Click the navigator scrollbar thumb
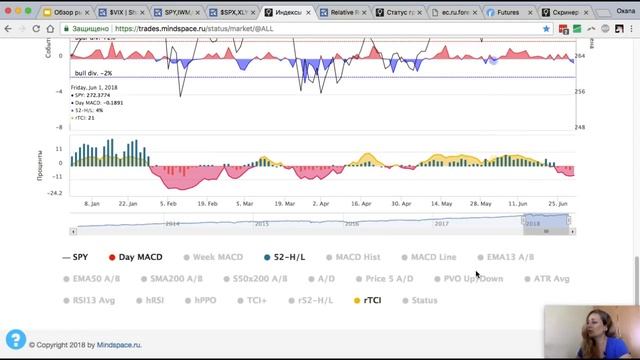The height and width of the screenshot is (360, 640). tap(546, 231)
